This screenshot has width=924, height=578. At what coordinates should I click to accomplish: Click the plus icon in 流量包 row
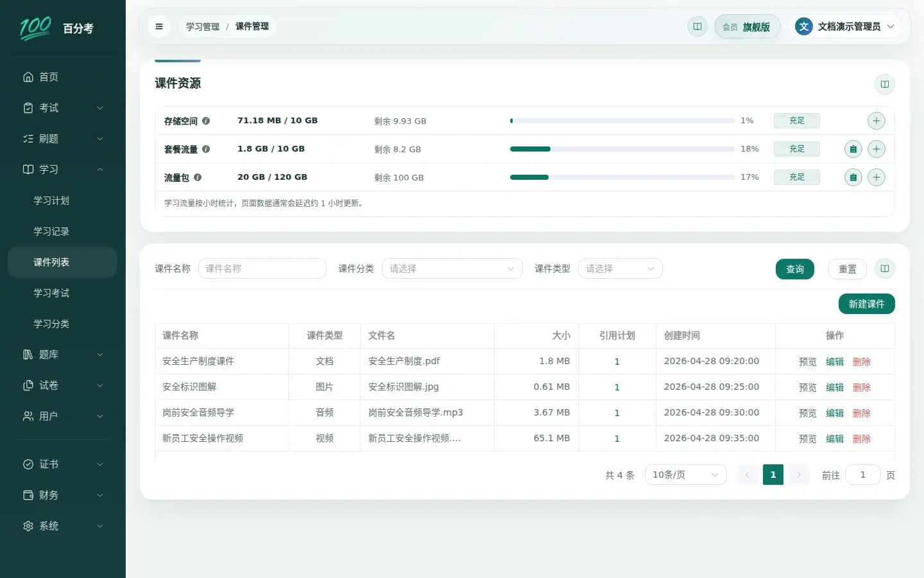[x=877, y=177]
